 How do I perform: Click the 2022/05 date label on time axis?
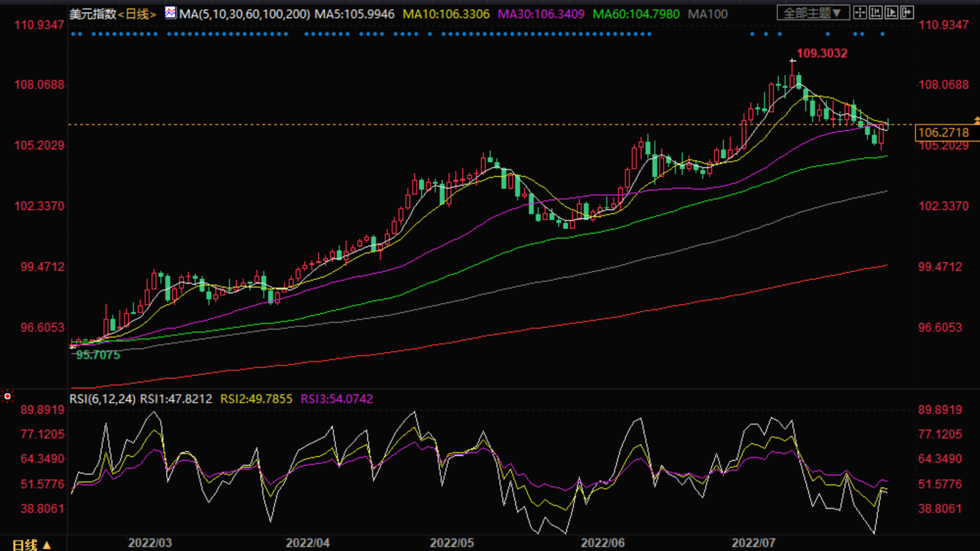click(x=451, y=543)
